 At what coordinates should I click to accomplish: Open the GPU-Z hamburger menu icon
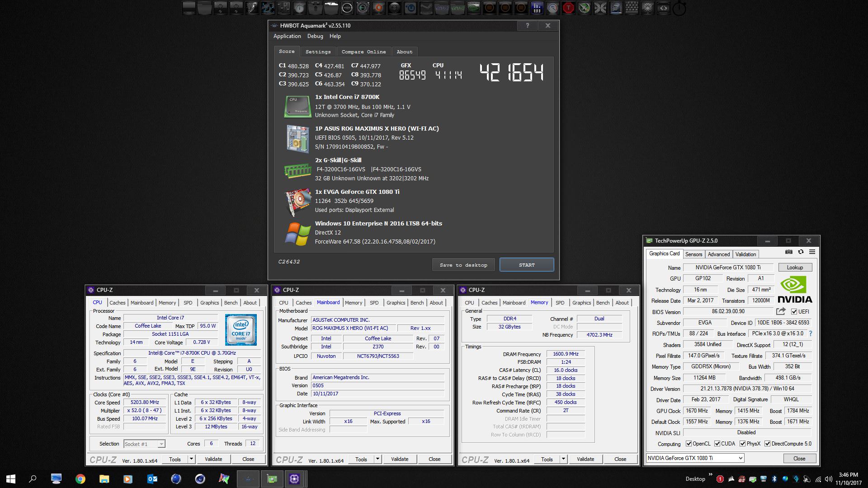[x=812, y=252]
